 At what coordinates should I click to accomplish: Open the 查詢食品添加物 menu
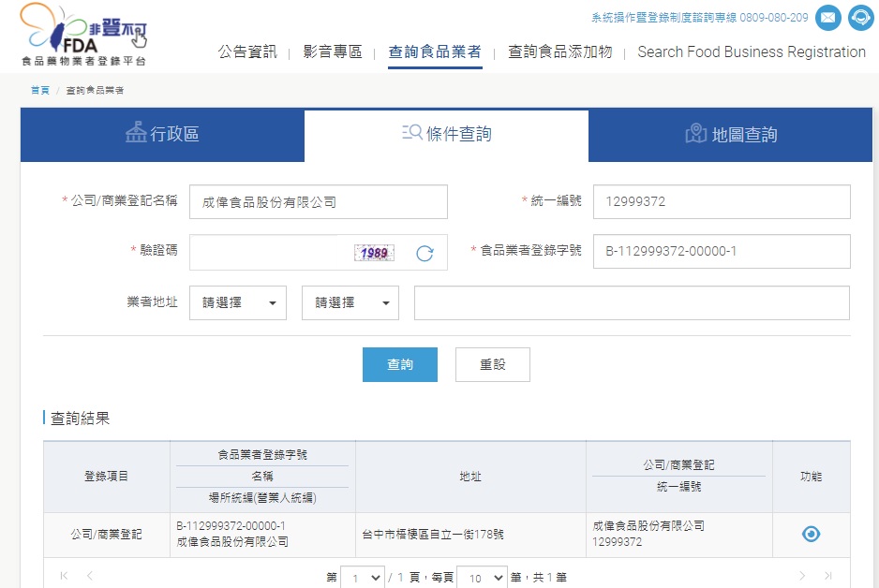tap(559, 52)
